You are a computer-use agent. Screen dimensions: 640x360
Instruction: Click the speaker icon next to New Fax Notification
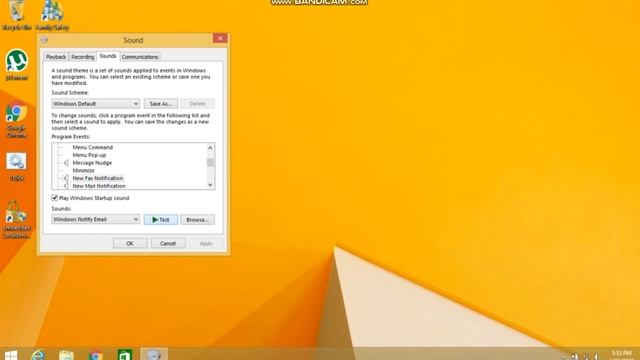click(x=66, y=178)
